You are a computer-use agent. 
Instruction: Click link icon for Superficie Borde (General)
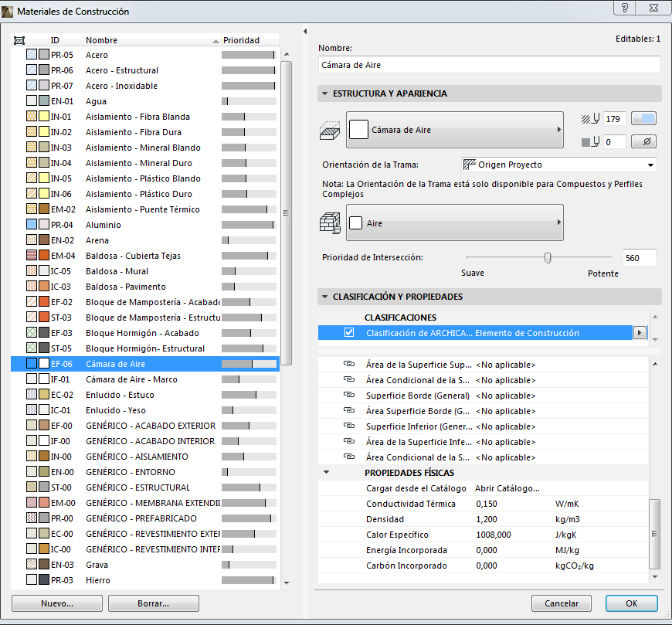(348, 396)
